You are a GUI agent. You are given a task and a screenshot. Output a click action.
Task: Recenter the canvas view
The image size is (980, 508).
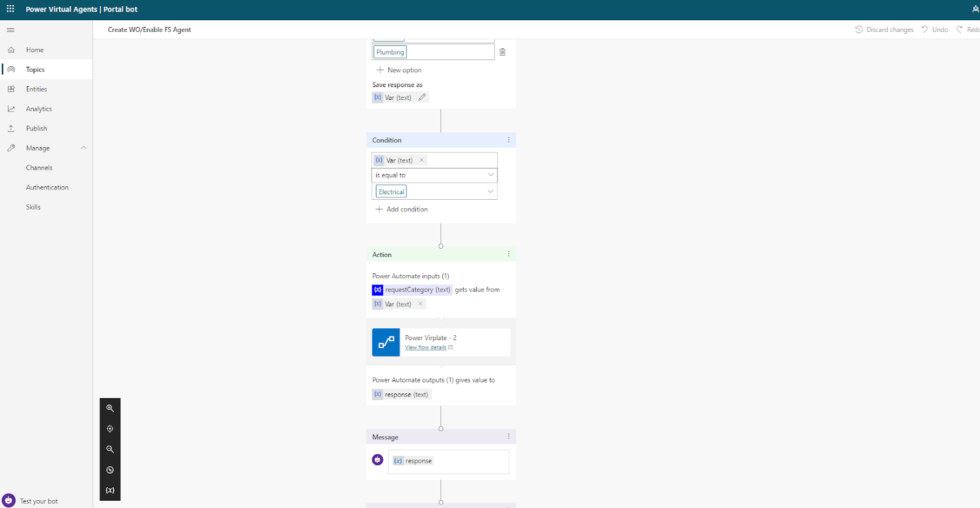[x=110, y=429]
